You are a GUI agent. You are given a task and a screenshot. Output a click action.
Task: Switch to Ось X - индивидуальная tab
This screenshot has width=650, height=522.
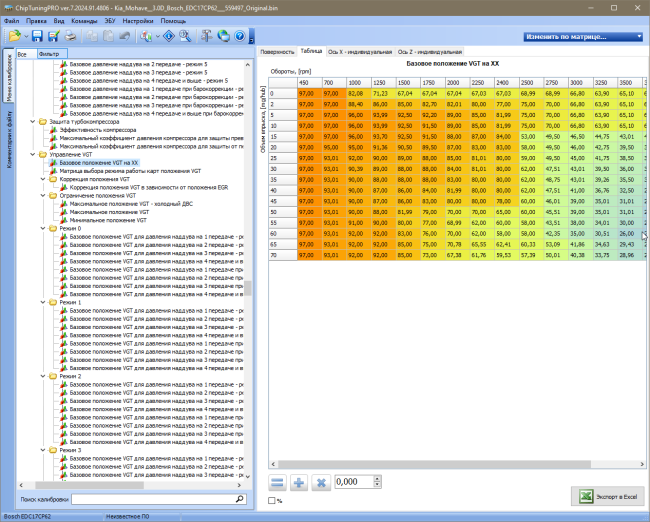[360, 52]
